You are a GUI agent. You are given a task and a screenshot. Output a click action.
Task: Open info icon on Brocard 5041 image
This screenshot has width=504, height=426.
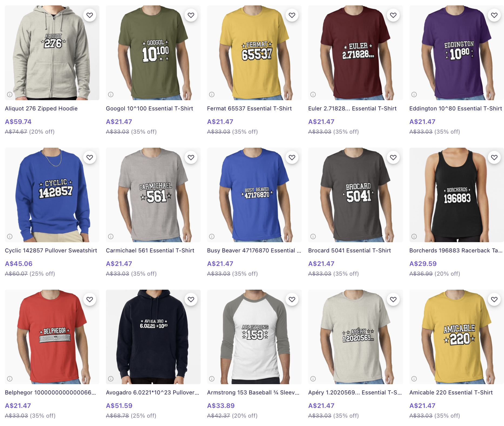pos(313,236)
